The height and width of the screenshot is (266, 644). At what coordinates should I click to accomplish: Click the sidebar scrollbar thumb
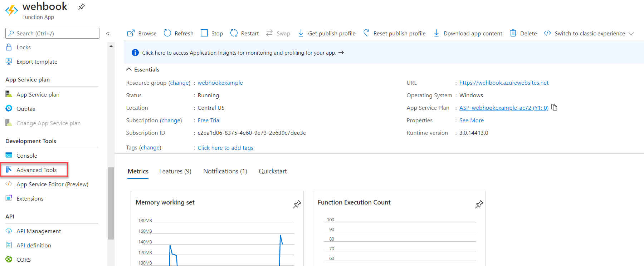[x=111, y=203]
